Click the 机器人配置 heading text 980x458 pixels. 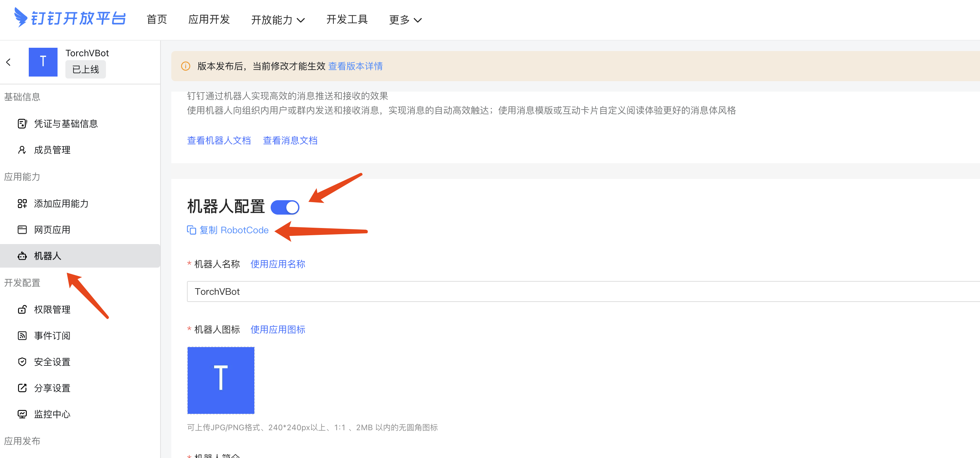coord(226,207)
